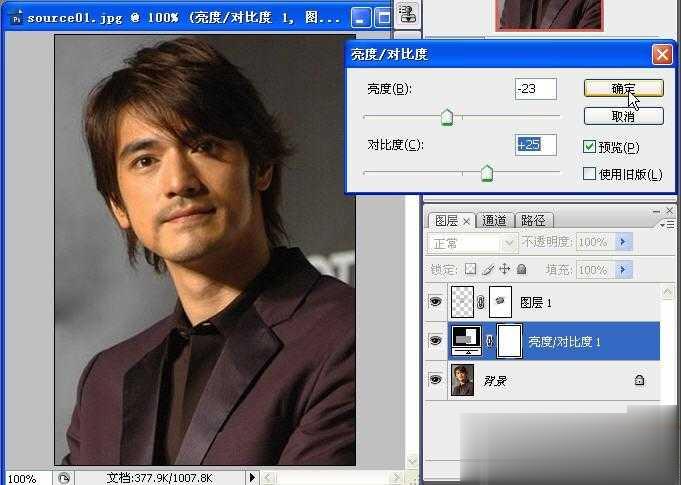The width and height of the screenshot is (681, 485).
Task: Click the 取消 button
Action: [624, 116]
